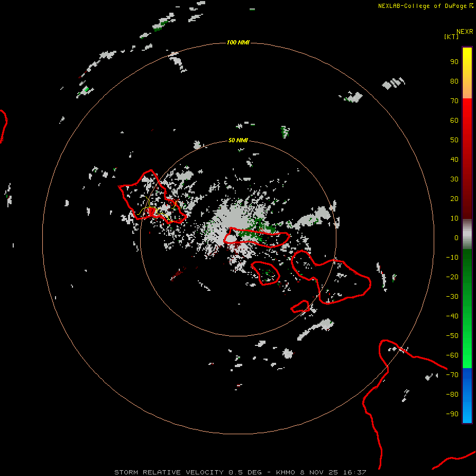
Task: Click the 50 NMI range ring label
Action: click(x=238, y=140)
